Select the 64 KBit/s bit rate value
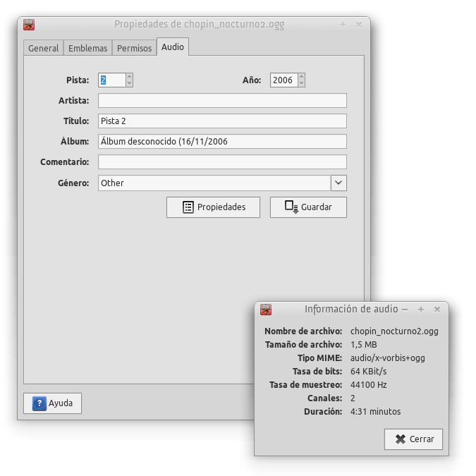Image resolution: width=476 pixels, height=476 pixels. [369, 371]
